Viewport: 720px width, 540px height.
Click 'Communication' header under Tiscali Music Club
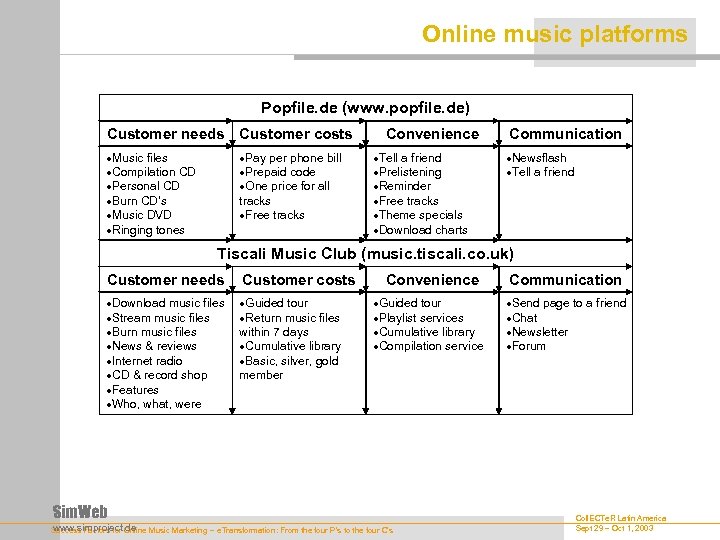pyautogui.click(x=565, y=280)
